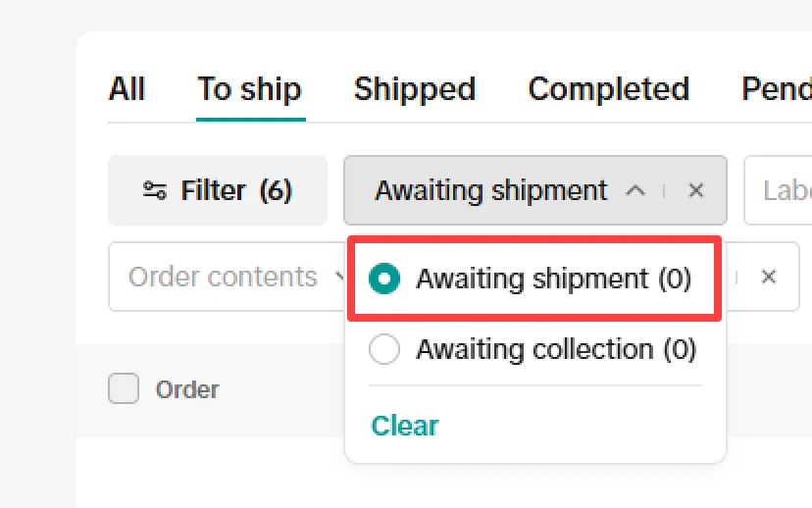Tick the Order column select-all checkbox
Screen dimensions: 812x508
(124, 389)
